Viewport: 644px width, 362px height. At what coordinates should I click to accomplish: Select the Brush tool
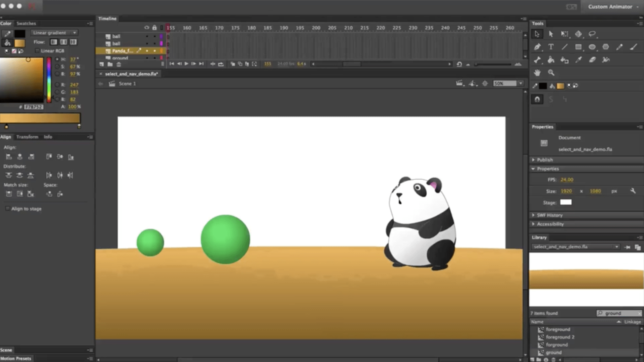[x=634, y=47]
